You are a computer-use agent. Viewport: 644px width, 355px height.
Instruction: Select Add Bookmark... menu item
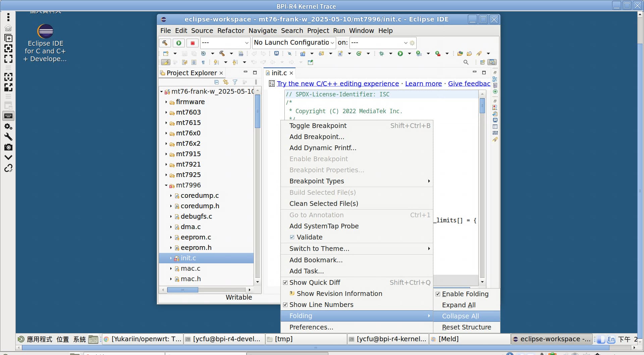[x=357, y=260]
